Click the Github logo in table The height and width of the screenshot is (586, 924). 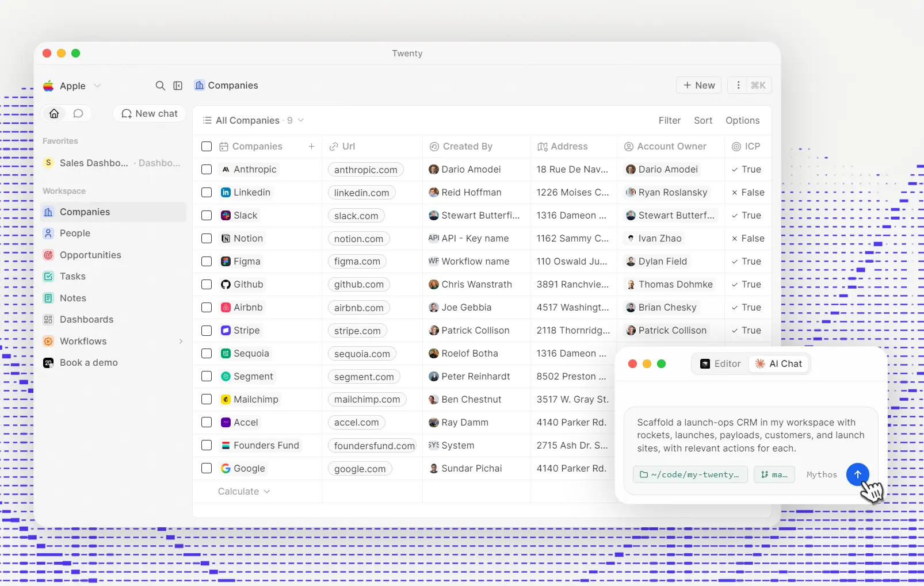[x=226, y=285]
